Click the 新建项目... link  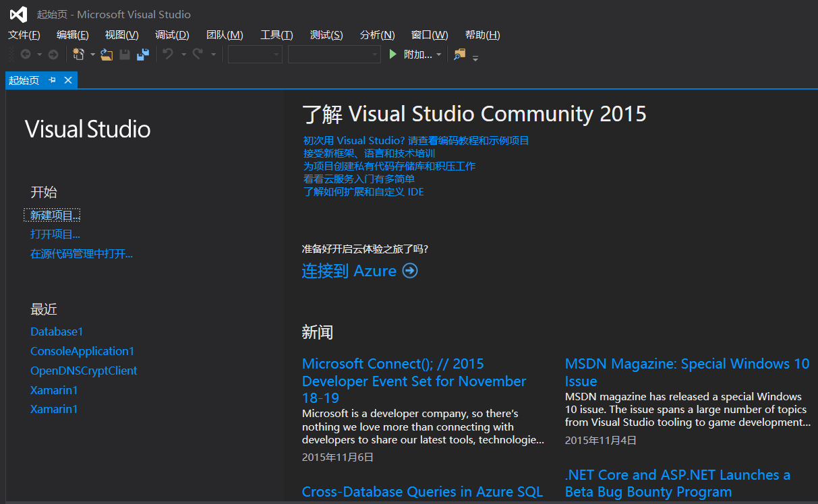(55, 216)
